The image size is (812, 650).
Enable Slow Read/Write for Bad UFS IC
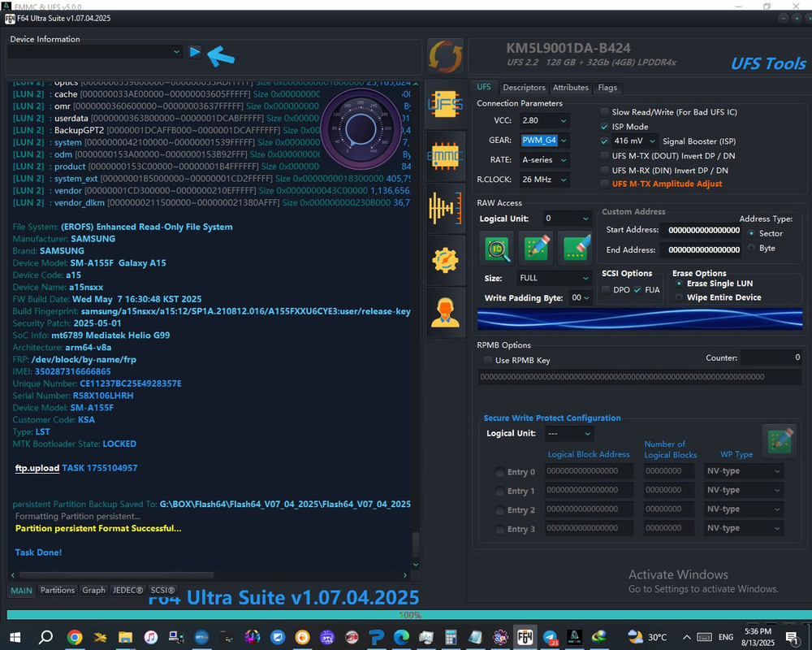click(x=604, y=112)
